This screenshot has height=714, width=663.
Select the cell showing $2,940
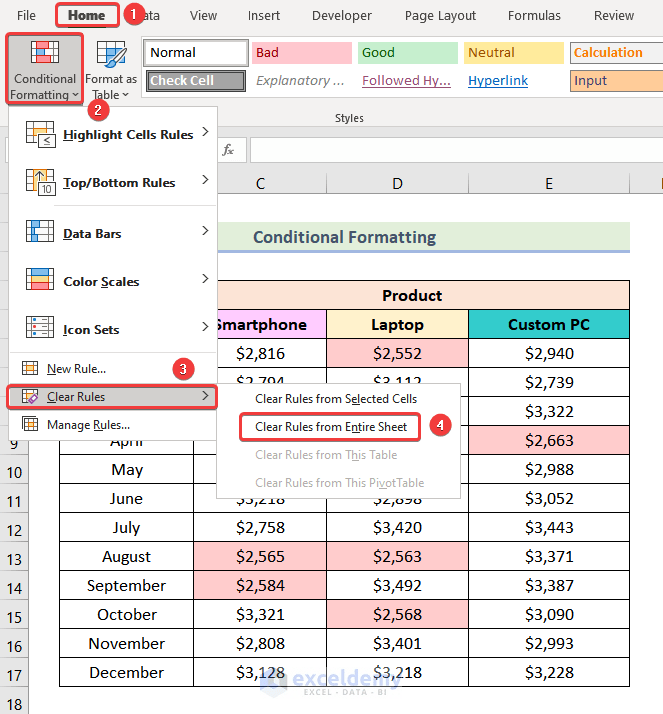coord(549,353)
